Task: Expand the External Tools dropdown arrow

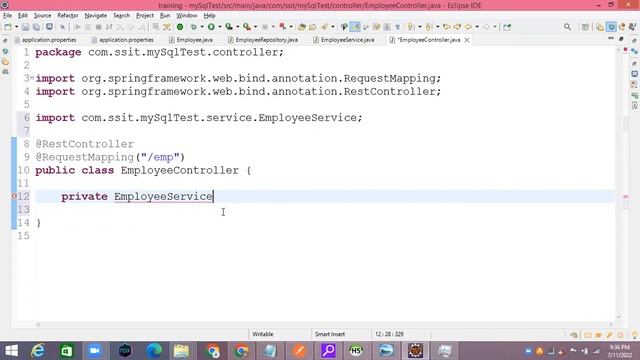Action: click(255, 27)
